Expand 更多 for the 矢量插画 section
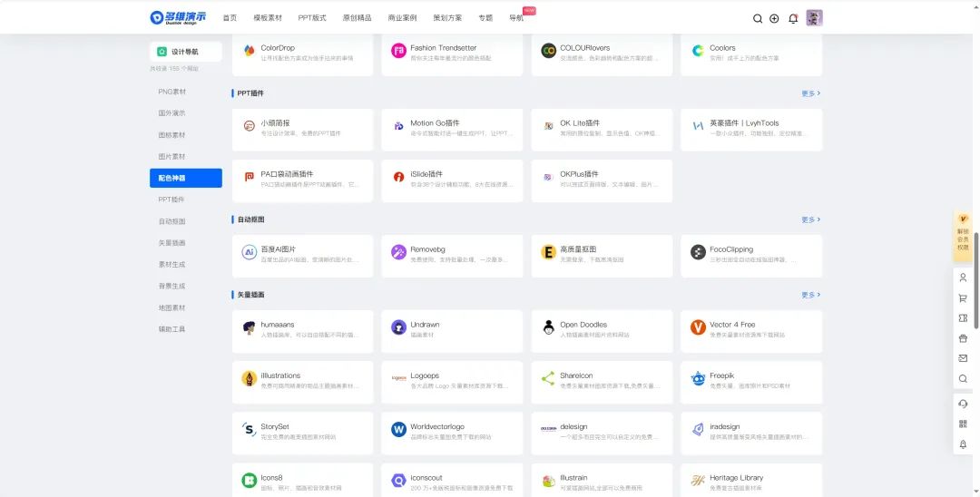 (x=810, y=295)
